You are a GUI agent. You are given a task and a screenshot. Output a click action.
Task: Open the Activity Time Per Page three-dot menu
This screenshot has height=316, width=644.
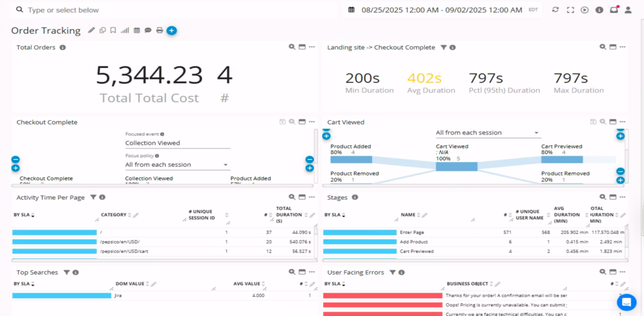pyautogui.click(x=312, y=197)
